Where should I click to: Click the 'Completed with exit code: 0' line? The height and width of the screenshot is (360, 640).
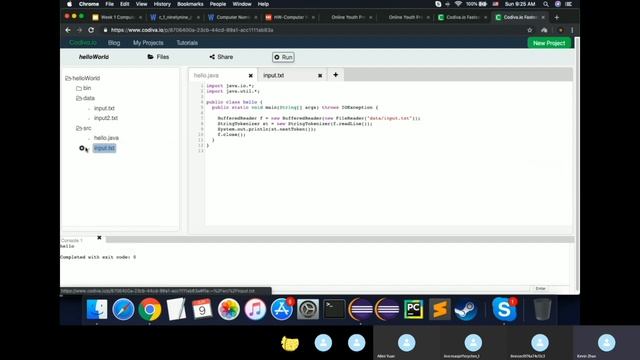pyautogui.click(x=98, y=257)
